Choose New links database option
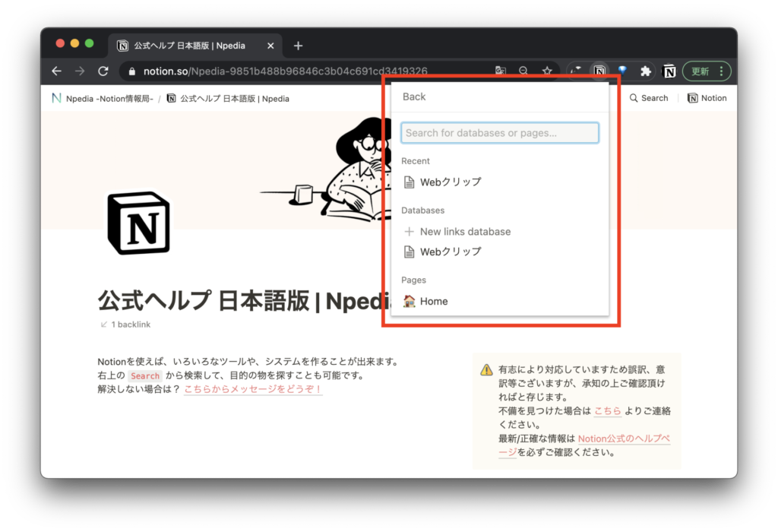Screen dimensions: 778x532 coord(500,231)
